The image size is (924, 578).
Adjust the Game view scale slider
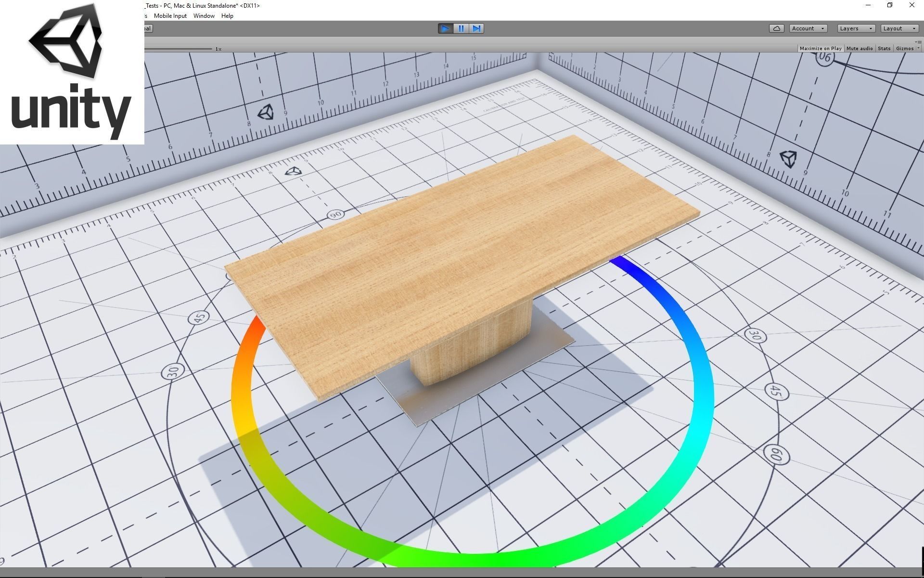pyautogui.click(x=178, y=49)
